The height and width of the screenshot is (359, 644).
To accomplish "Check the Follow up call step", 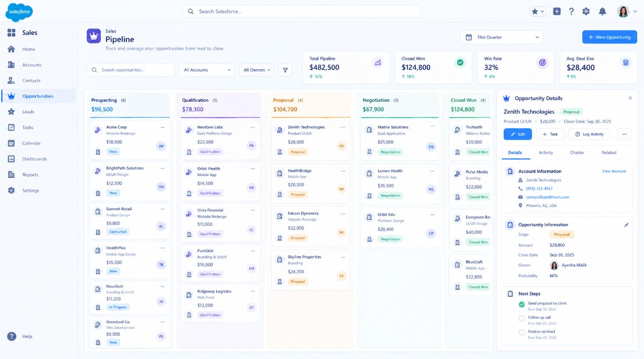I will pyautogui.click(x=521, y=318).
